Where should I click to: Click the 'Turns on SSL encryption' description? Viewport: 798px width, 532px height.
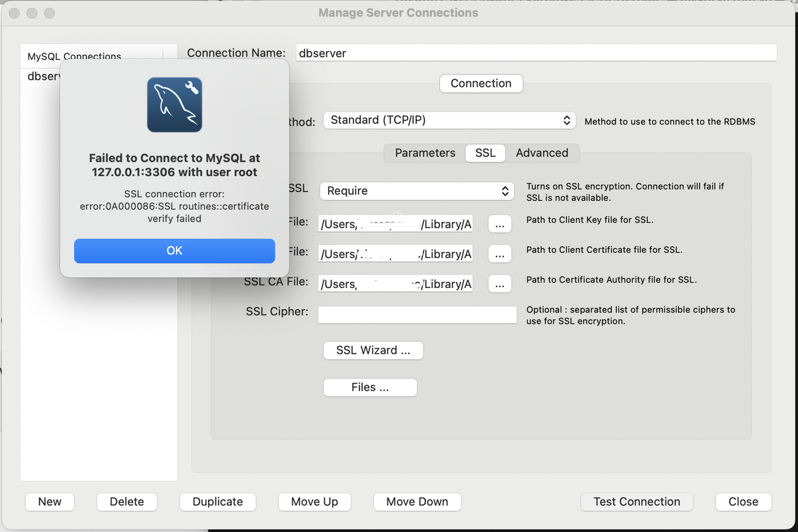(x=625, y=192)
